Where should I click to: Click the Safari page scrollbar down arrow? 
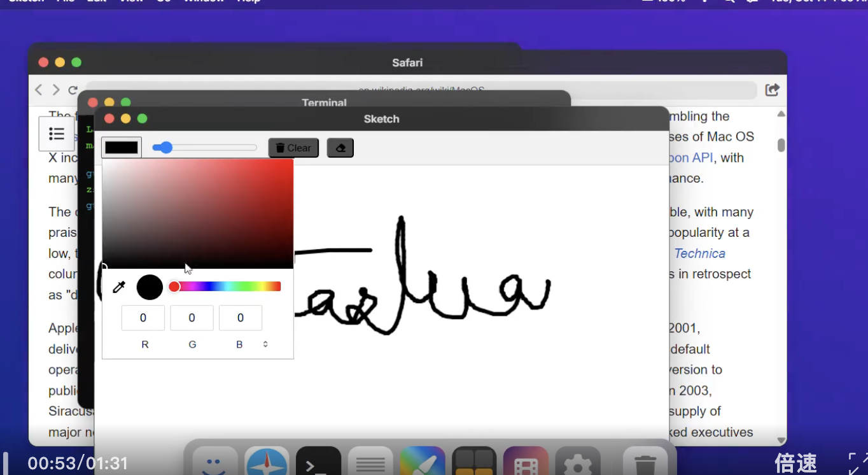click(x=781, y=440)
